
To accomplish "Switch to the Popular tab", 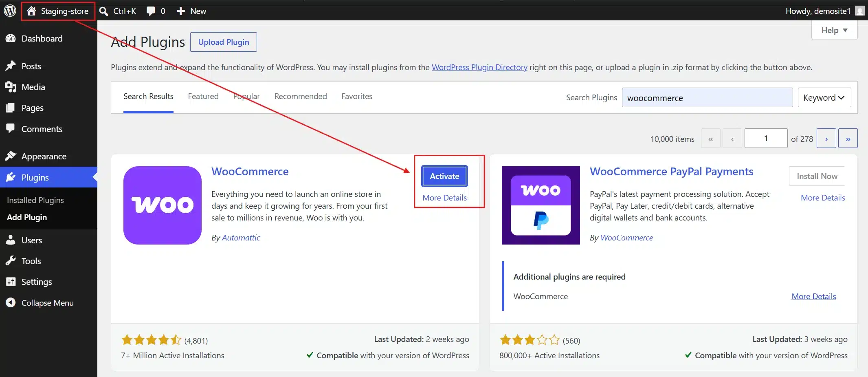I will tap(246, 97).
